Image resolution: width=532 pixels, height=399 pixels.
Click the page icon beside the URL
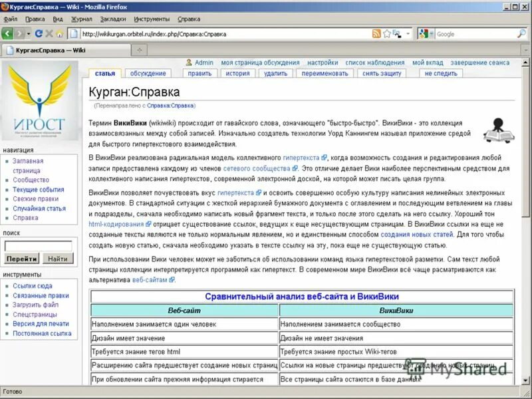coord(74,34)
